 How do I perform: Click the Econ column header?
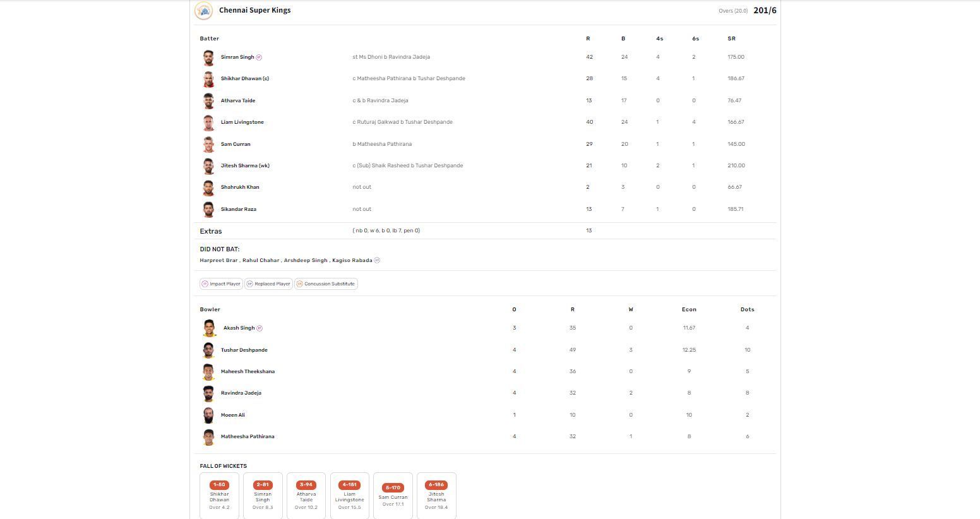click(689, 310)
